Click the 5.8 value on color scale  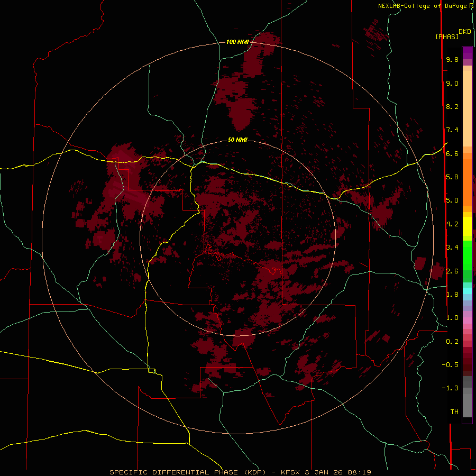point(452,177)
